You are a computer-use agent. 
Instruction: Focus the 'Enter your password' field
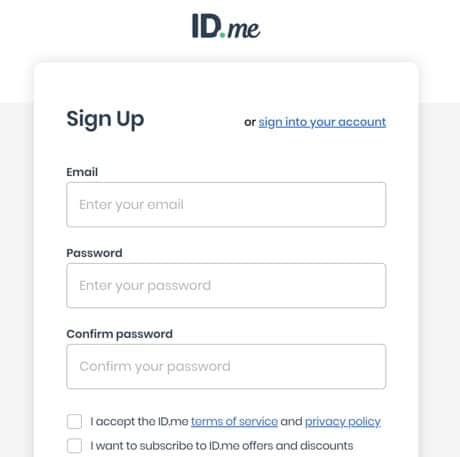pos(226,286)
